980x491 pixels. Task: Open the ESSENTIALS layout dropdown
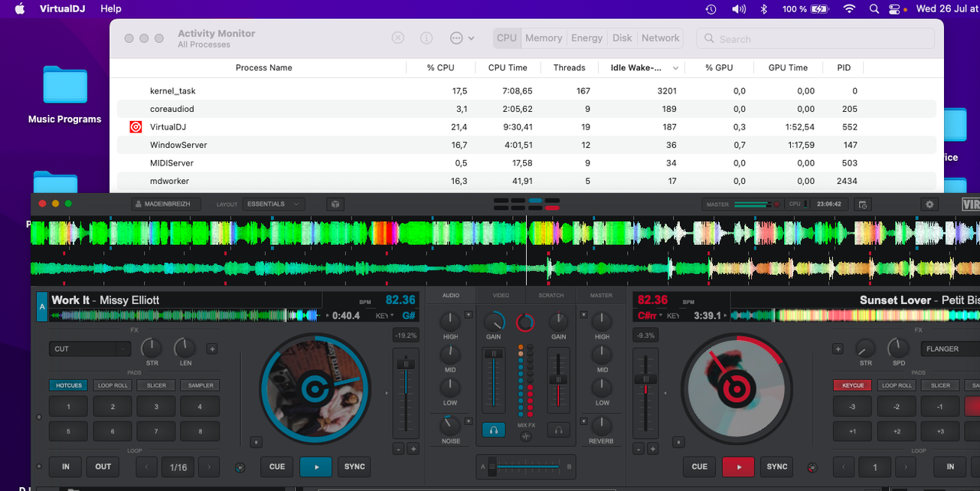click(x=274, y=204)
